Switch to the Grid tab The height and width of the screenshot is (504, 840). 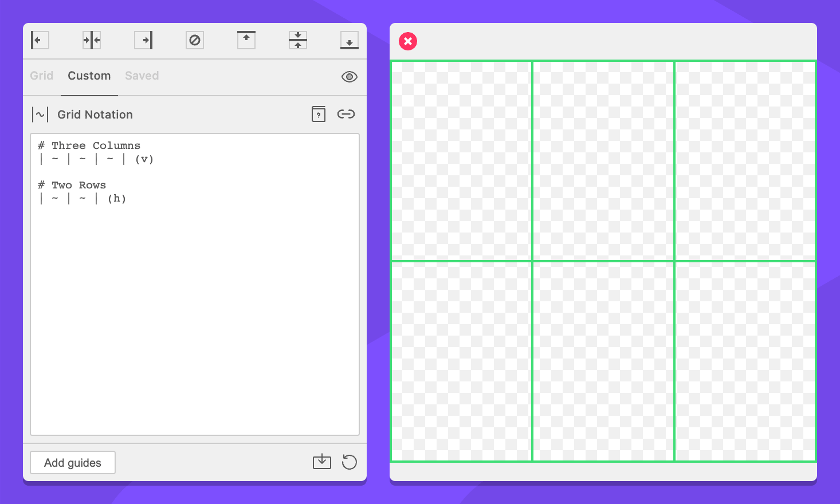[41, 76]
